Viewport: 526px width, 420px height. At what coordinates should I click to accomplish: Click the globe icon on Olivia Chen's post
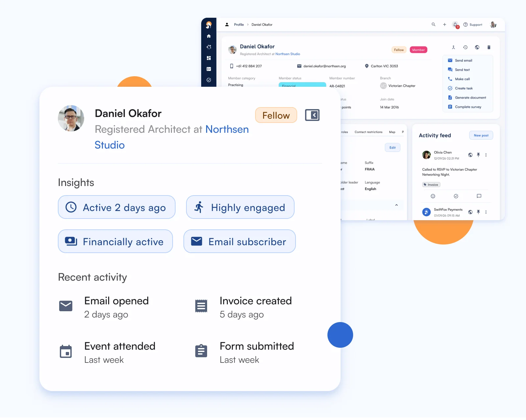(470, 155)
